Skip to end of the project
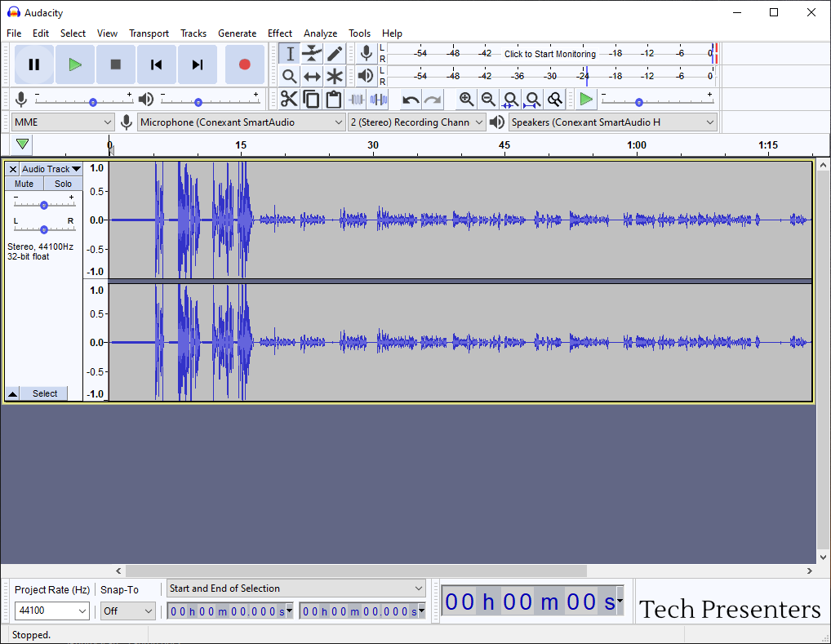Image resolution: width=831 pixels, height=644 pixels. 198,64
